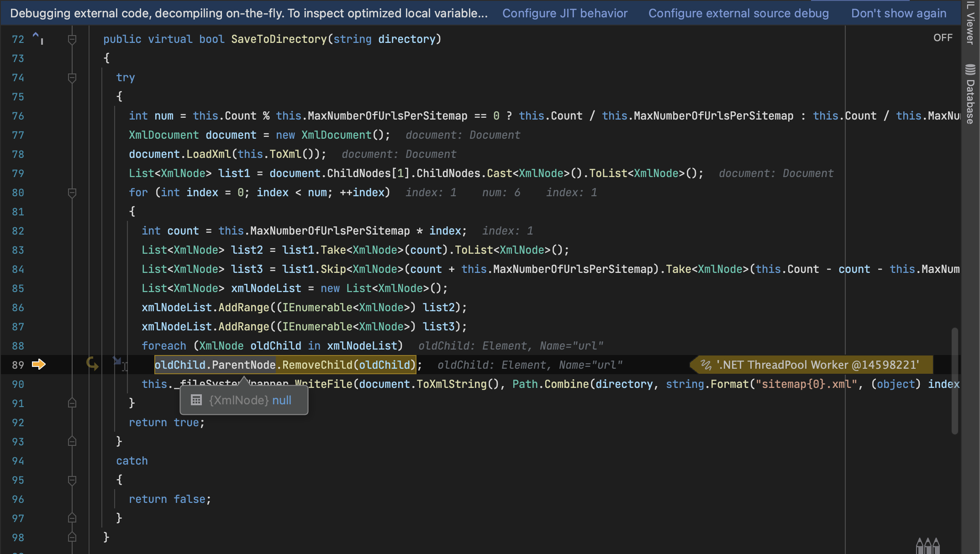Click the Don't show again link
Screen dimensions: 980x554
point(898,13)
